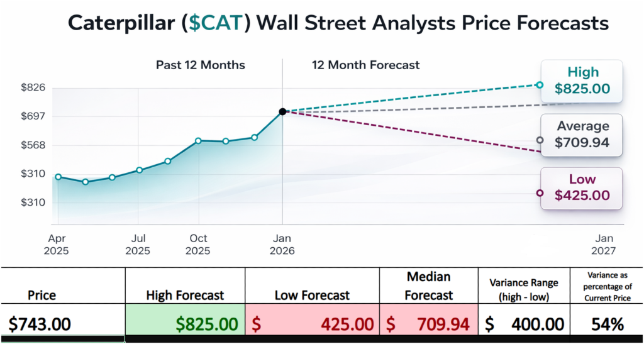Click the black Jan 2026 current price dot
The image size is (644, 344).
282,111
